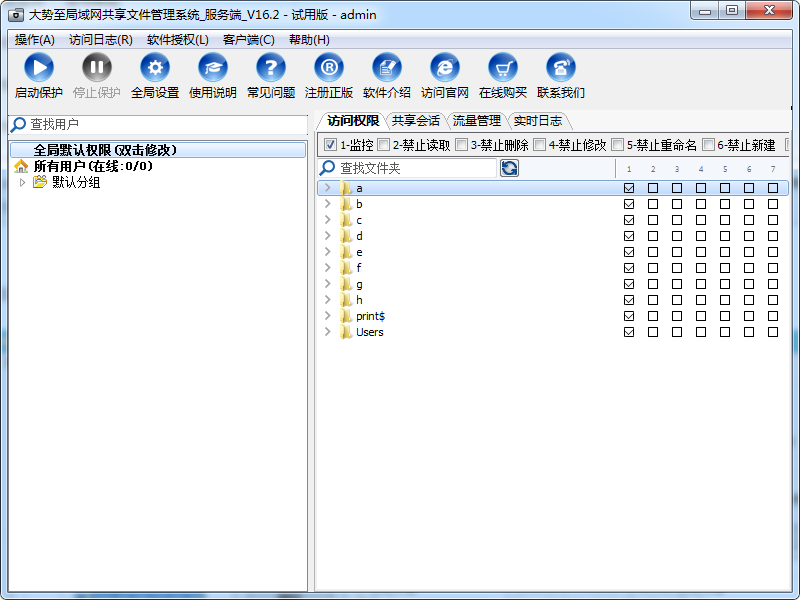The image size is (800, 600).
Task: Click the 启动保护 play icon
Action: [x=39, y=68]
